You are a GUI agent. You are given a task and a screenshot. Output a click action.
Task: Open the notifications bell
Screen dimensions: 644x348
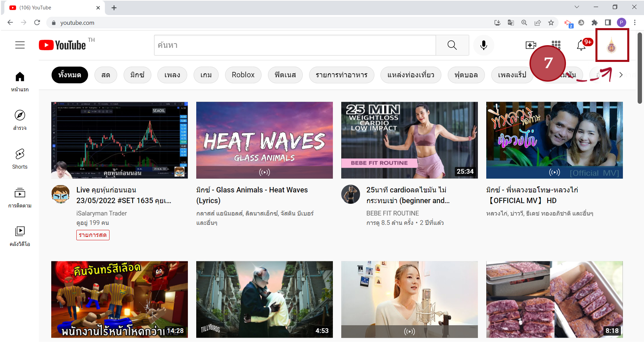(x=581, y=45)
